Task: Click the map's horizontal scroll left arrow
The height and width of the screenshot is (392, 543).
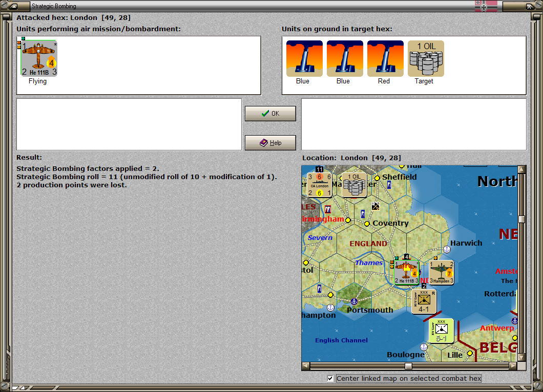Action: (x=305, y=366)
